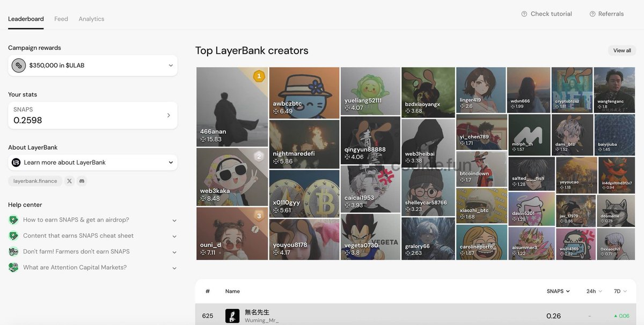Screen dimensions: 644x325
Task: Open the SNAPS 0.2598 stats card
Action: point(93,115)
